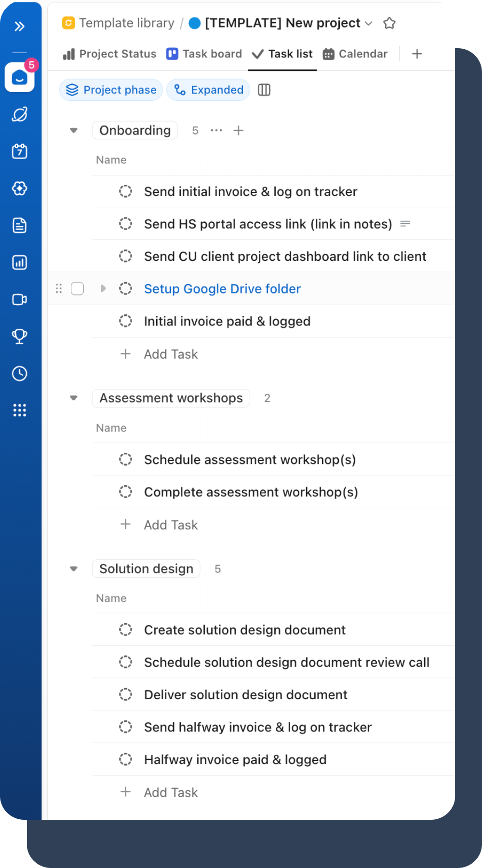The width and height of the screenshot is (482, 868).
Task: Open the dashboards chart icon in sidebar
Action: [x=20, y=262]
